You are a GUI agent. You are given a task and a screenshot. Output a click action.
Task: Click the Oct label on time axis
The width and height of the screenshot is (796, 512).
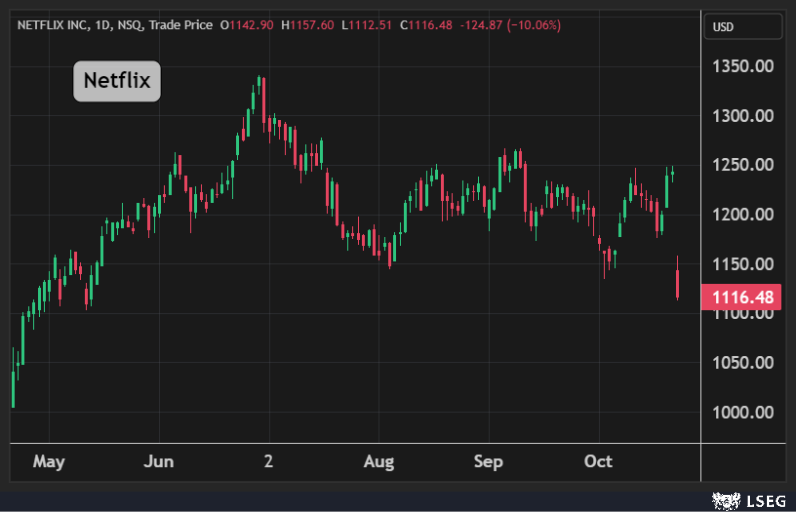click(598, 462)
